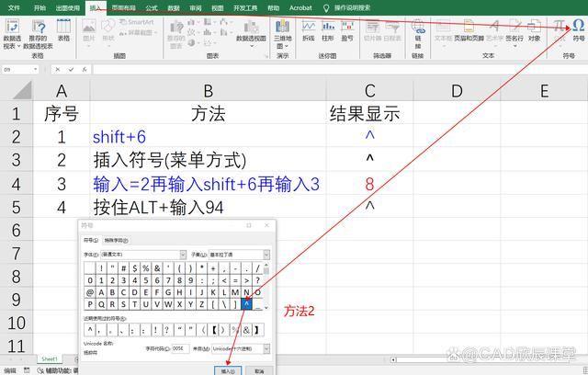Viewport: 588px width, 375px height.
Task: Switch to the Insert (插入) ribbon tab
Action: pos(96,8)
